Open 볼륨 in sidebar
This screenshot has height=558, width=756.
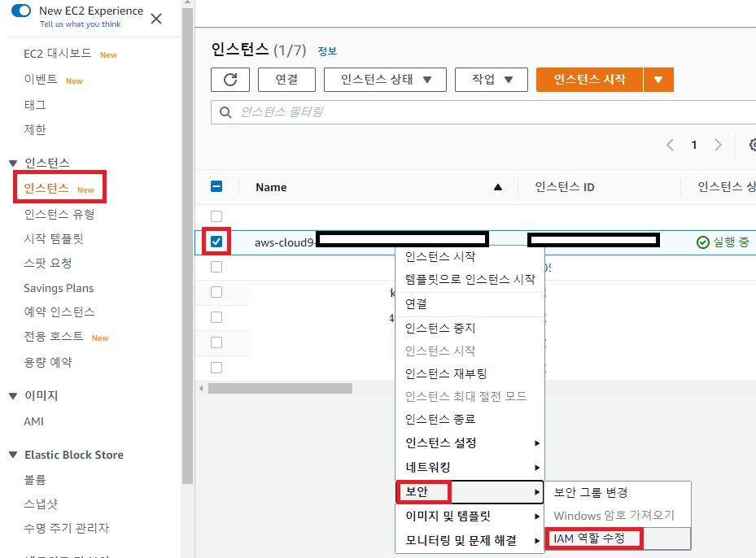click(35, 480)
